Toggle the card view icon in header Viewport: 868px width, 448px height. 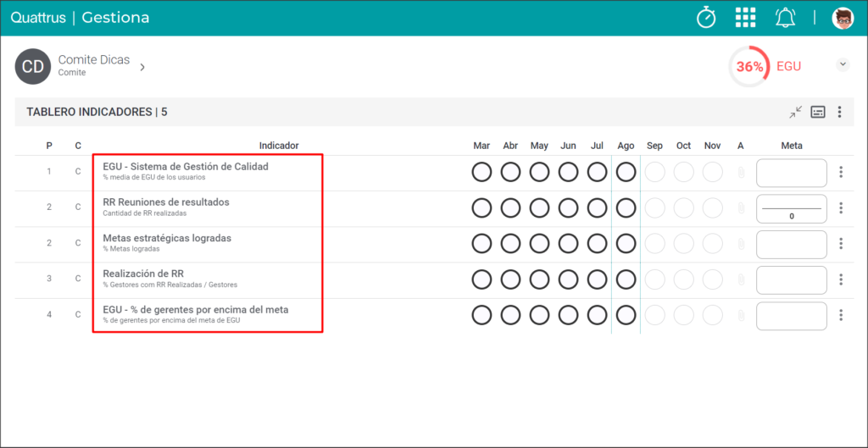(x=818, y=113)
